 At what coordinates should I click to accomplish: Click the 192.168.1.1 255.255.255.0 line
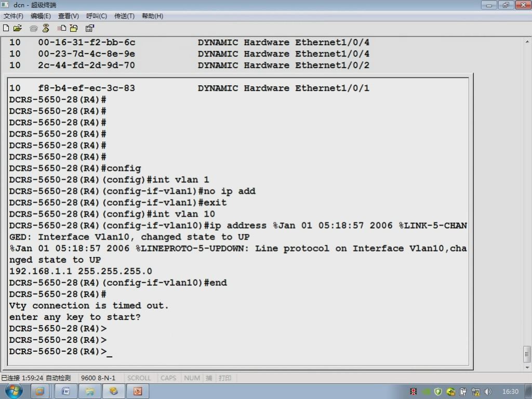click(x=81, y=271)
